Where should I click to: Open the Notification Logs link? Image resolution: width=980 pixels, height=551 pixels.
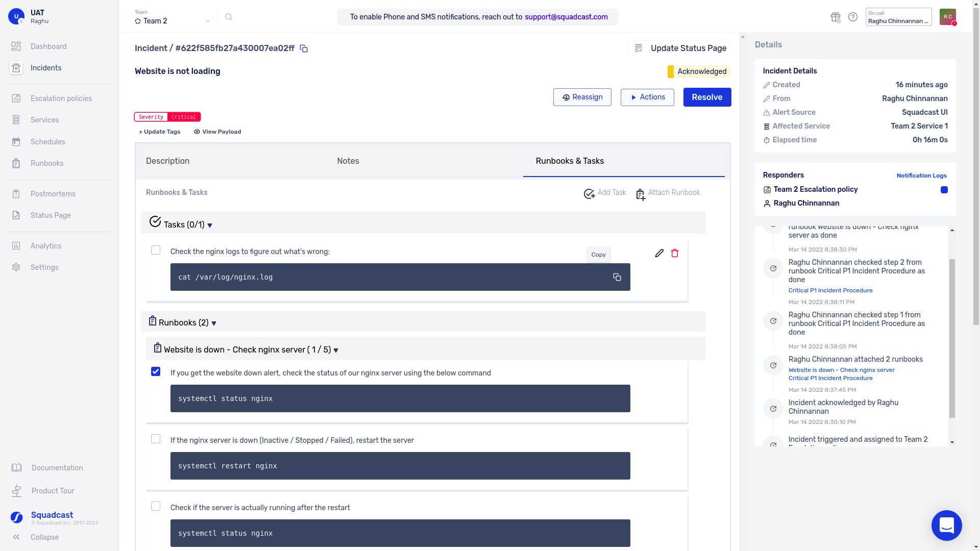click(921, 176)
